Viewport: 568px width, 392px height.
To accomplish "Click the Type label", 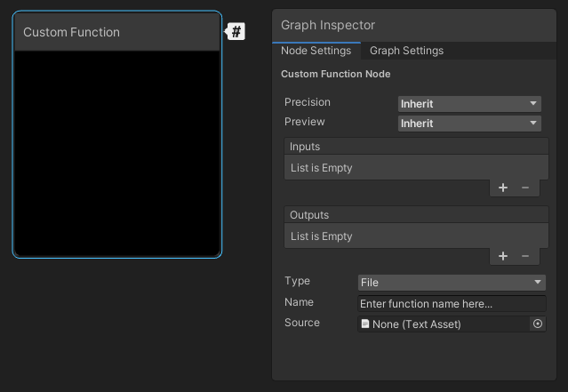I will [298, 281].
